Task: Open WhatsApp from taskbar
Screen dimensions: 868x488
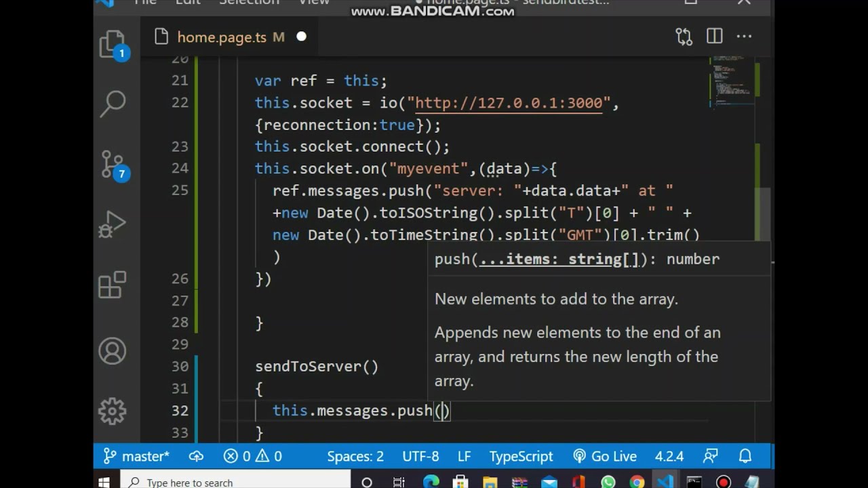Action: pyautogui.click(x=608, y=483)
